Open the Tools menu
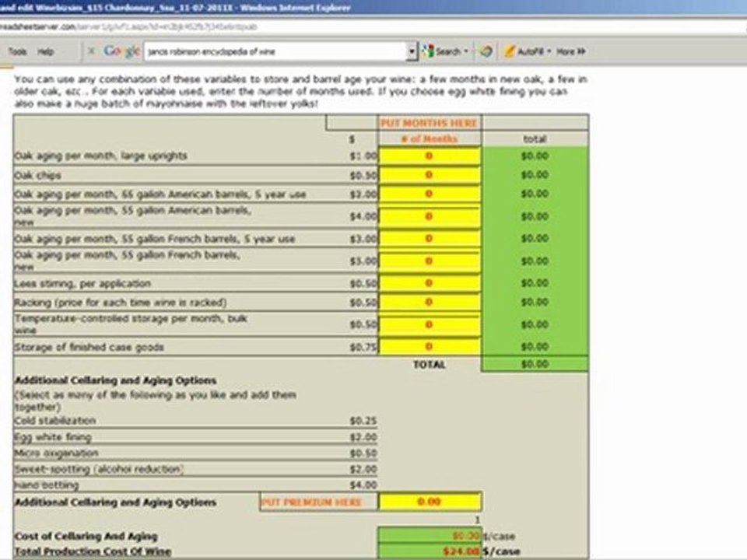The height and width of the screenshot is (560, 747). pos(17,51)
